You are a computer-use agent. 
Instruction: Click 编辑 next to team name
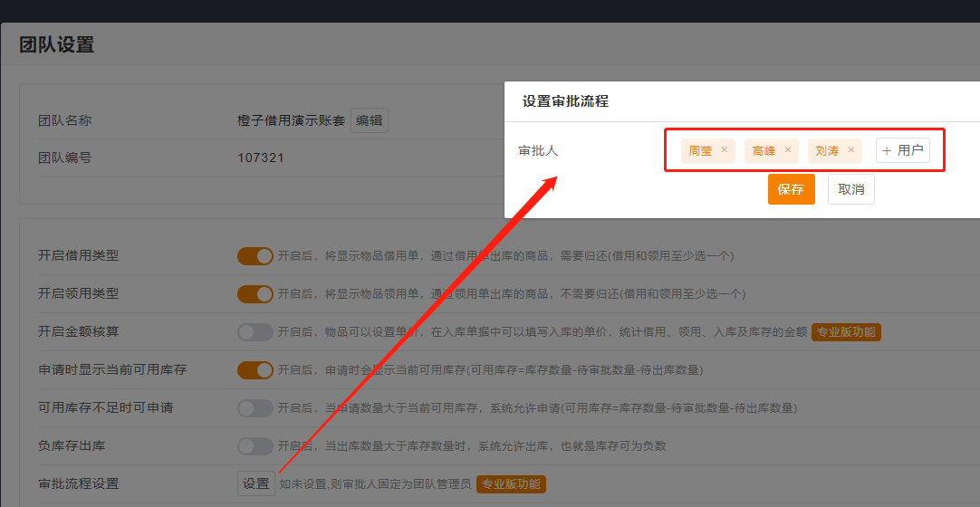369,120
